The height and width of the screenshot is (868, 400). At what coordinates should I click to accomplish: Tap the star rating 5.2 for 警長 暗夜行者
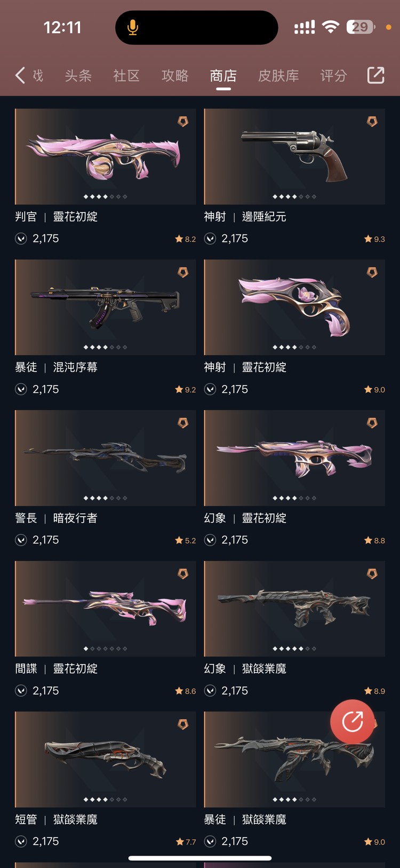tap(186, 540)
